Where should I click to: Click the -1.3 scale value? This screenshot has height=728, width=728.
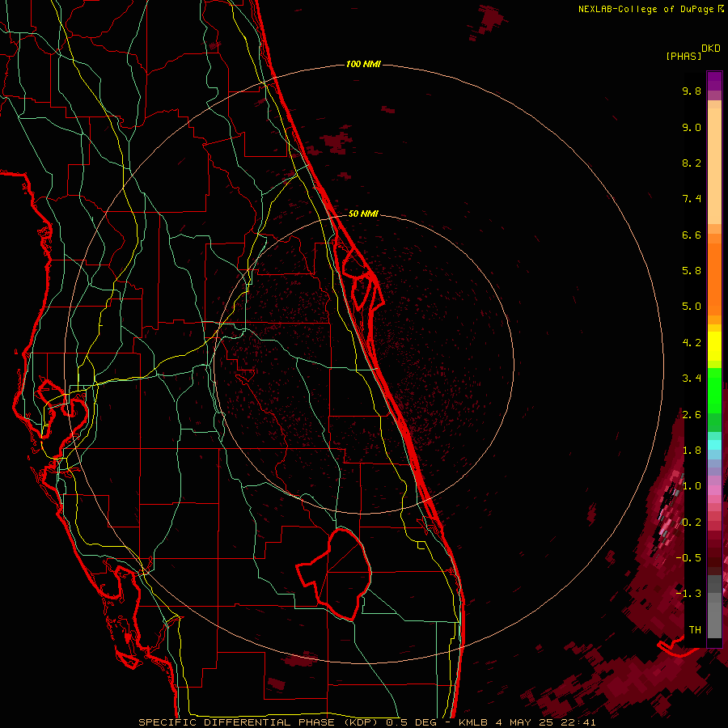click(x=688, y=594)
